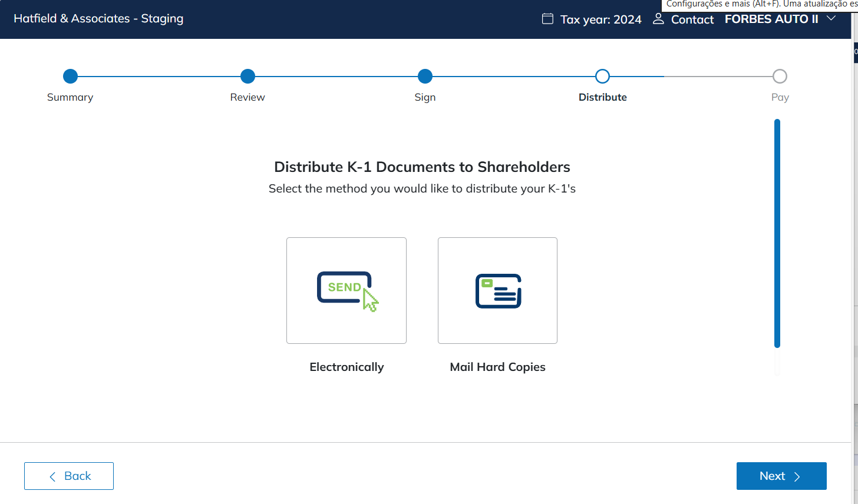
Task: Expand the FORBES AUTO II account dropdown
Action: tap(771, 19)
